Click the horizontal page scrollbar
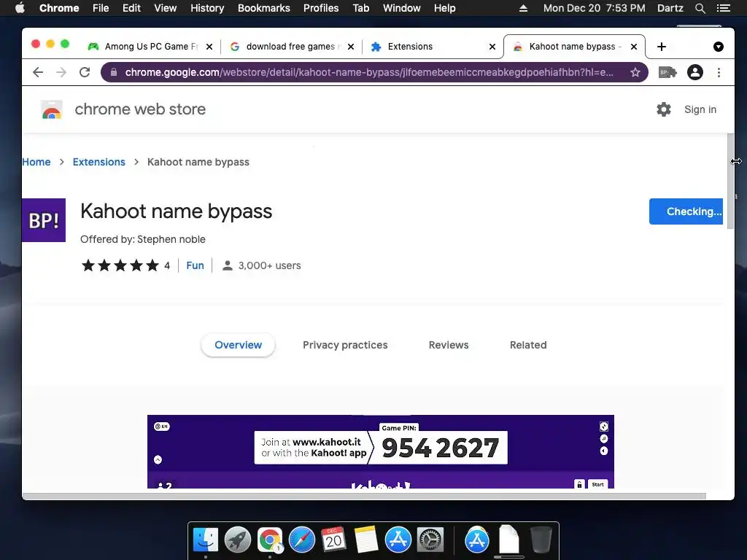This screenshot has height=560, width=747. click(x=364, y=496)
